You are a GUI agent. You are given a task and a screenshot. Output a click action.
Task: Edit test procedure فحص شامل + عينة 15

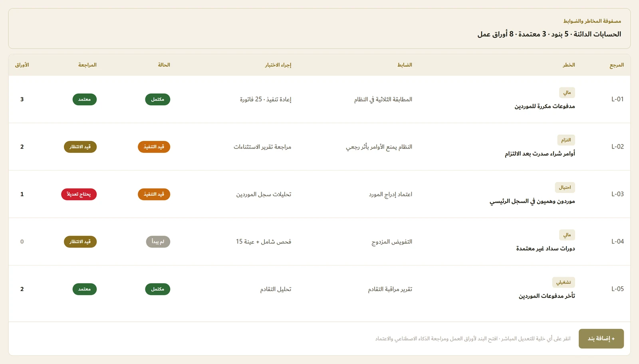(x=264, y=242)
